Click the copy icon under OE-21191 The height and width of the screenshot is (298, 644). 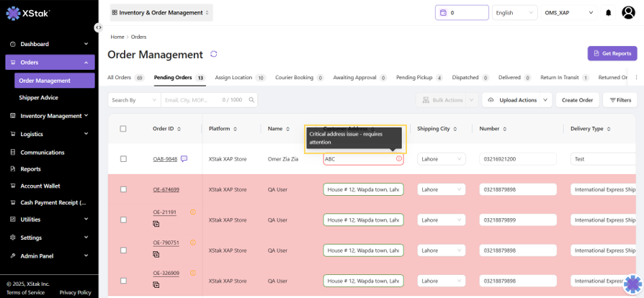[x=156, y=224]
